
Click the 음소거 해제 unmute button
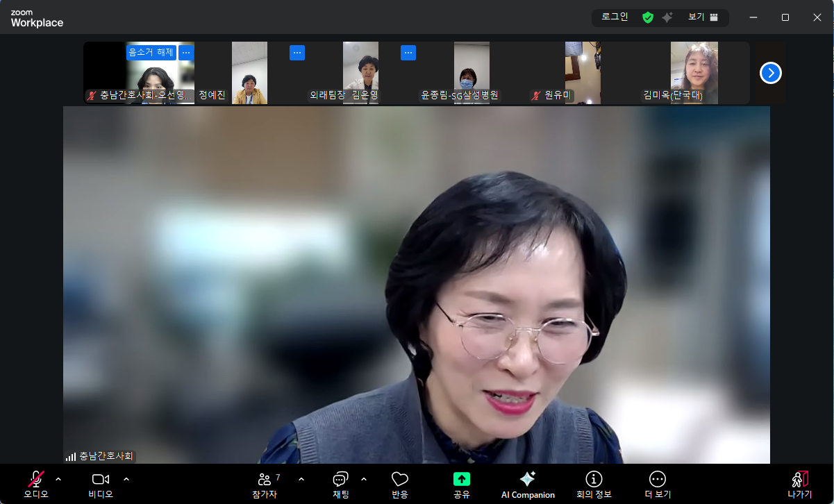[x=151, y=52]
